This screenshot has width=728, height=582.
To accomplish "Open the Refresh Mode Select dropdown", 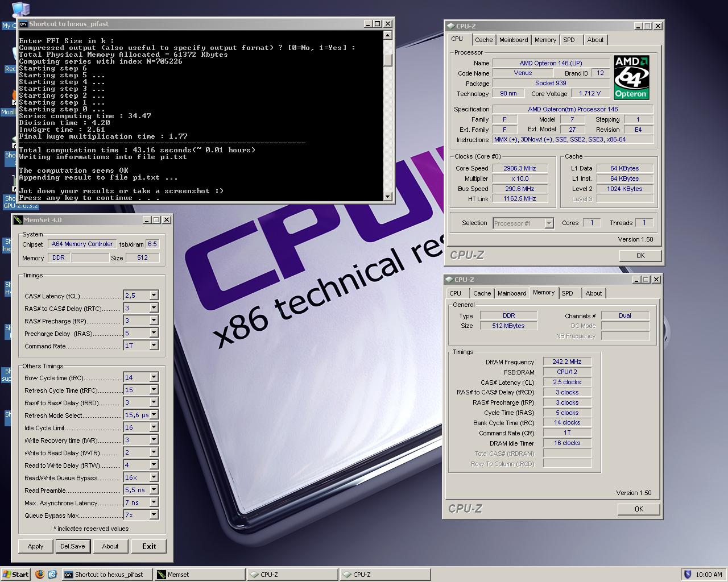I will point(154,414).
